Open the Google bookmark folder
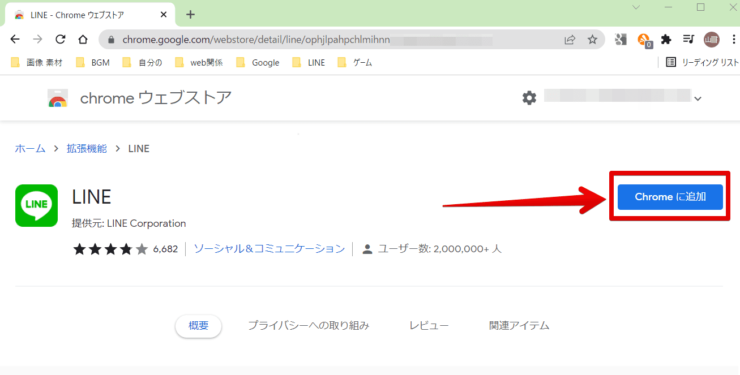740x375 pixels. tap(258, 62)
